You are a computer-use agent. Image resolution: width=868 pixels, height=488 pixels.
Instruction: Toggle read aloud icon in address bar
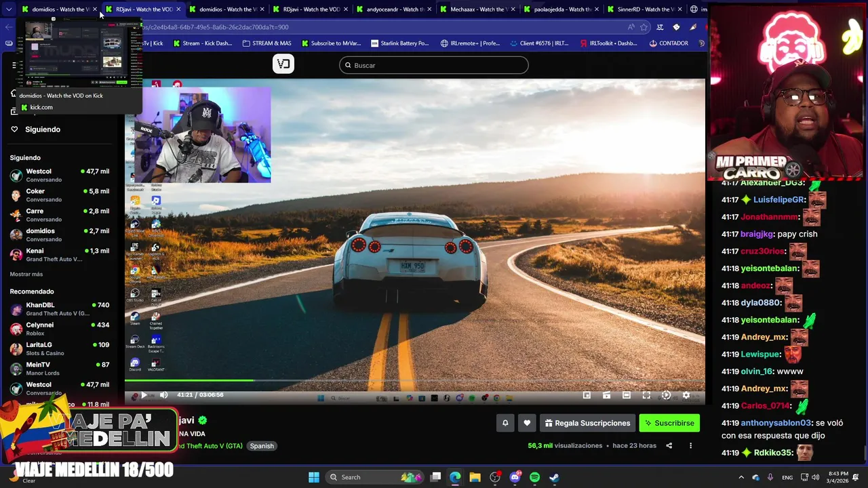click(x=631, y=27)
